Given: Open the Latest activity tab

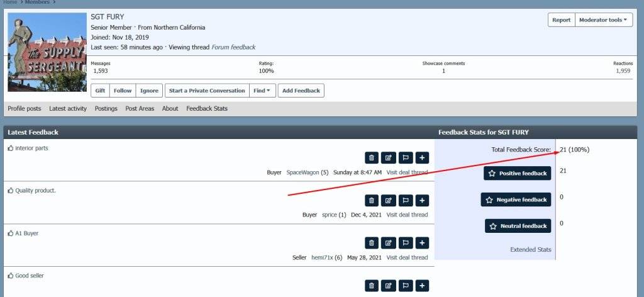Looking at the screenshot, I should pos(68,109).
